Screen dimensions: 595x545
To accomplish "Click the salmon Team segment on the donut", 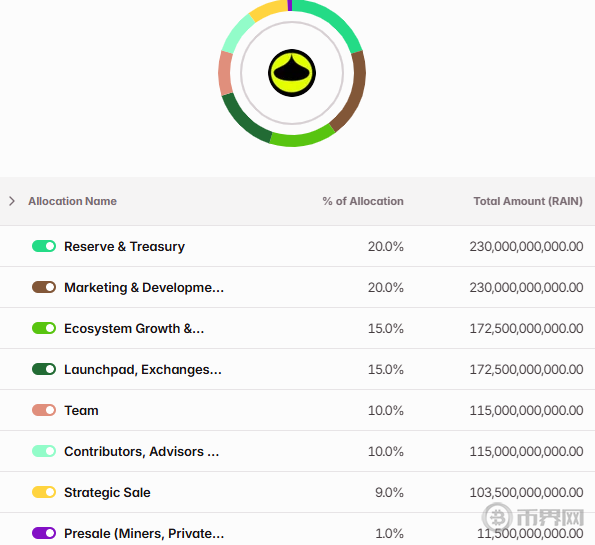I will 225,73.
